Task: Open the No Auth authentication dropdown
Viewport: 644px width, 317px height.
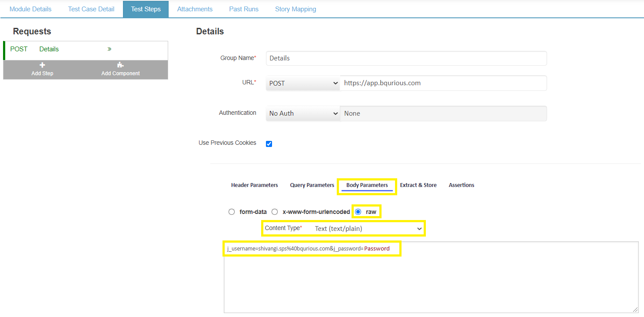Action: [x=303, y=113]
